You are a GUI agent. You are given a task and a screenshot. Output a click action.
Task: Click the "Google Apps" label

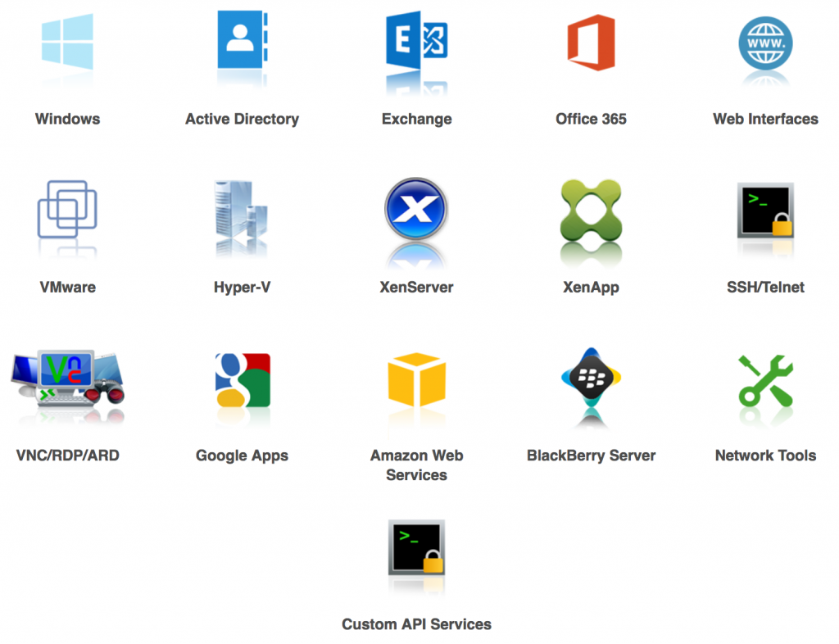[x=242, y=456]
